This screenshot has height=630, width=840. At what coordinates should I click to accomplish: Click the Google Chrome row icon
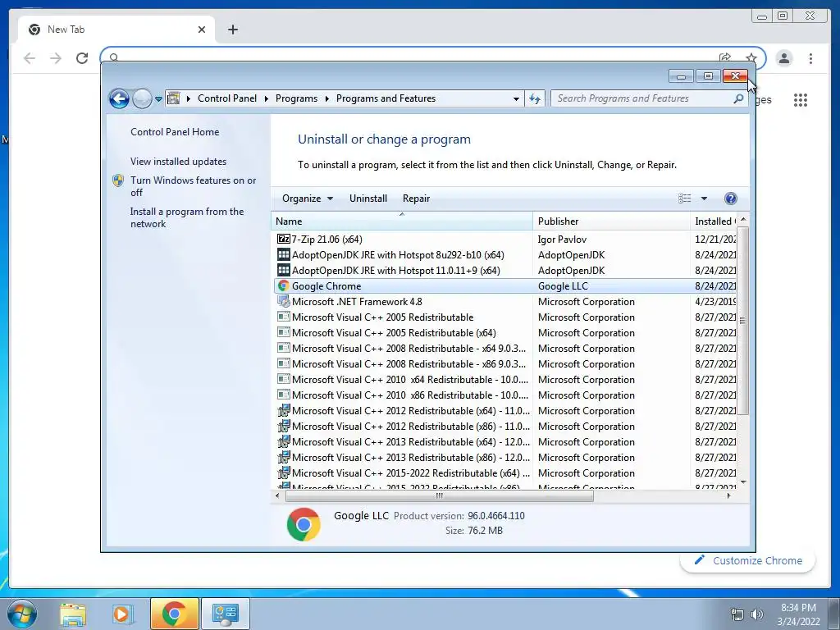(283, 285)
